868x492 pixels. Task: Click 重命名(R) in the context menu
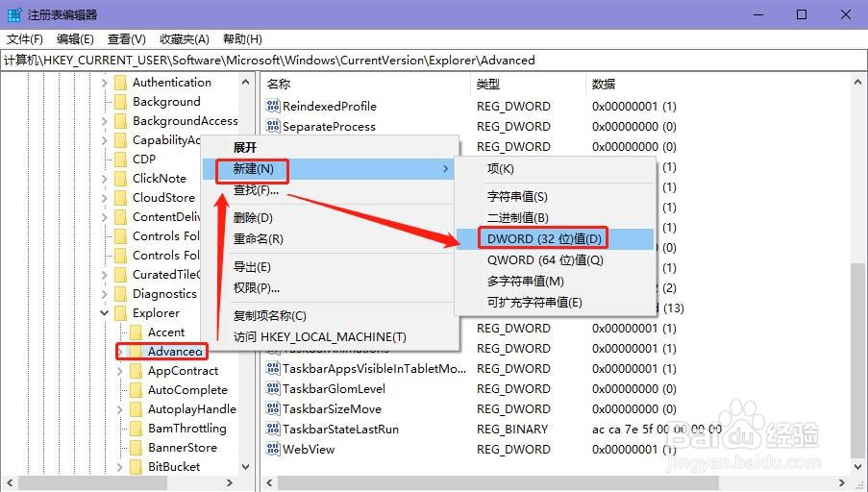tap(329, 238)
